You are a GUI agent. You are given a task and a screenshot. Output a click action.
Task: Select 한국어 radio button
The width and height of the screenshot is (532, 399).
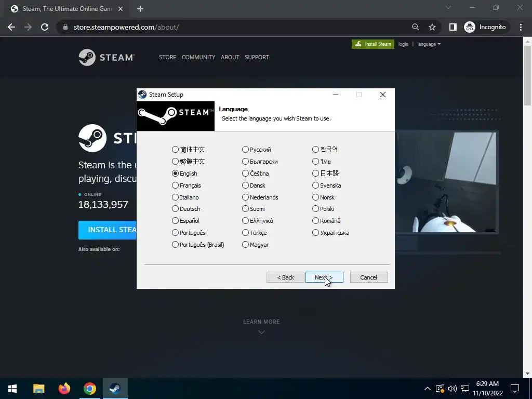315,149
